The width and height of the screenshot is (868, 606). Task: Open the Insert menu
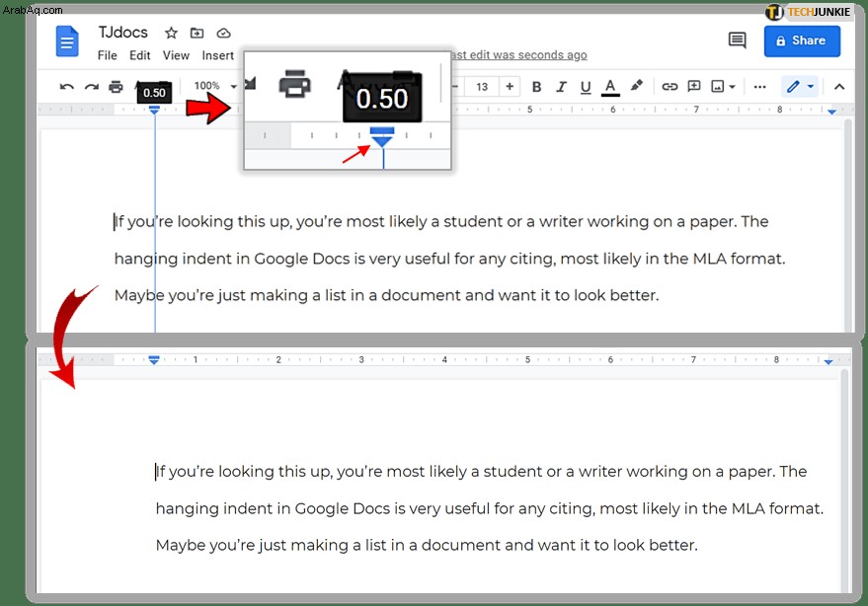click(217, 55)
